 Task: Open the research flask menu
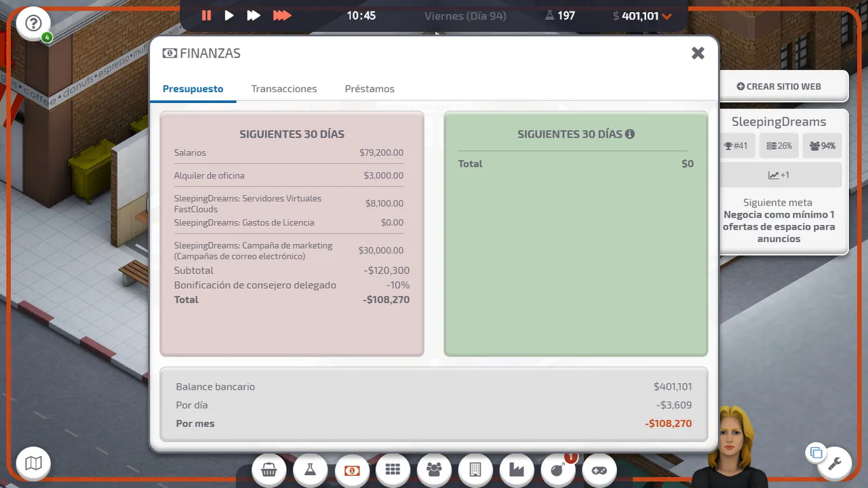[311, 470]
